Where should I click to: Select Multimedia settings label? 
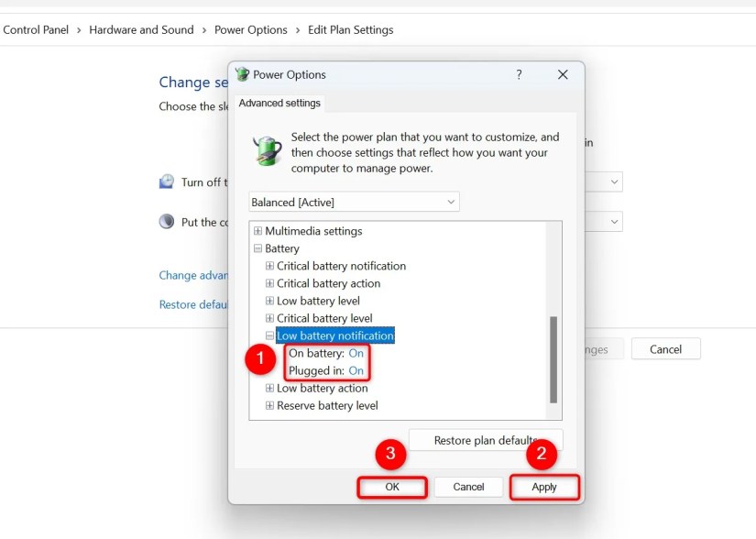pos(313,231)
